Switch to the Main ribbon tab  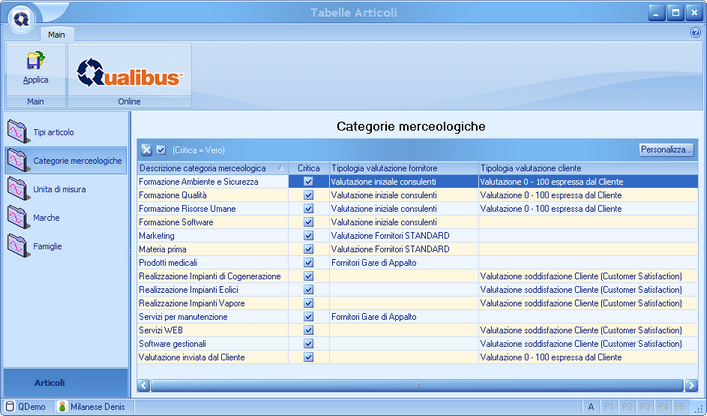pyautogui.click(x=56, y=34)
